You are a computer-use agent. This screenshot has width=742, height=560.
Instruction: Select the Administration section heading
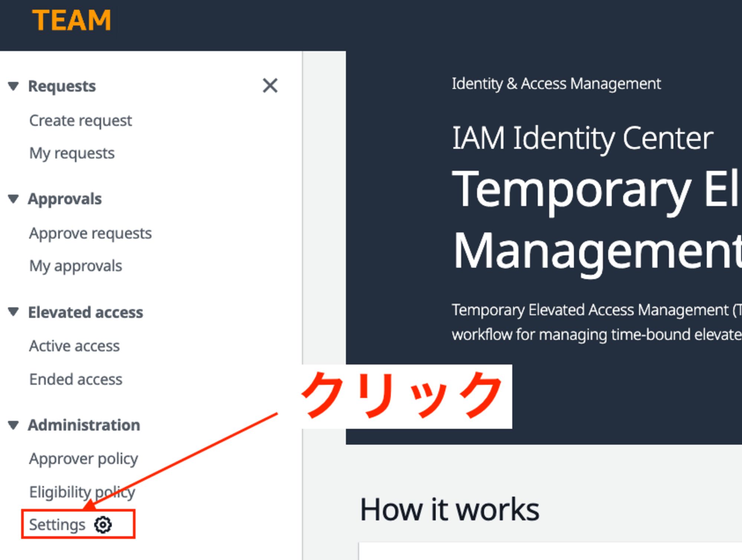(x=84, y=425)
